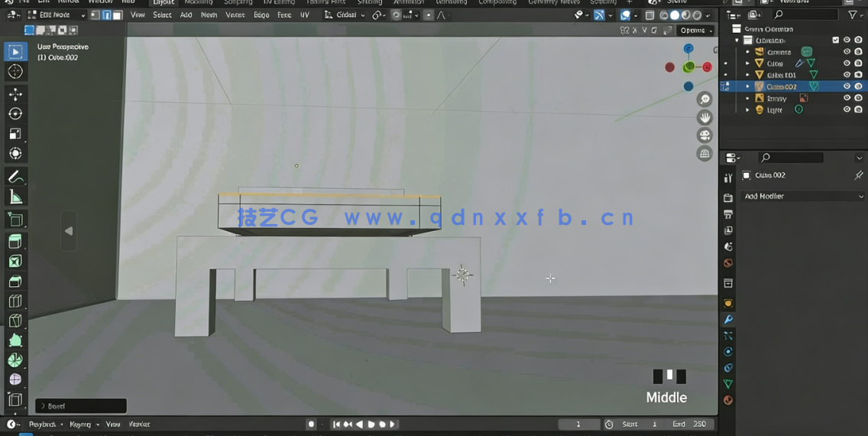Image resolution: width=868 pixels, height=436 pixels.
Task: Click the outliner search field
Action: pyautogui.click(x=806, y=15)
